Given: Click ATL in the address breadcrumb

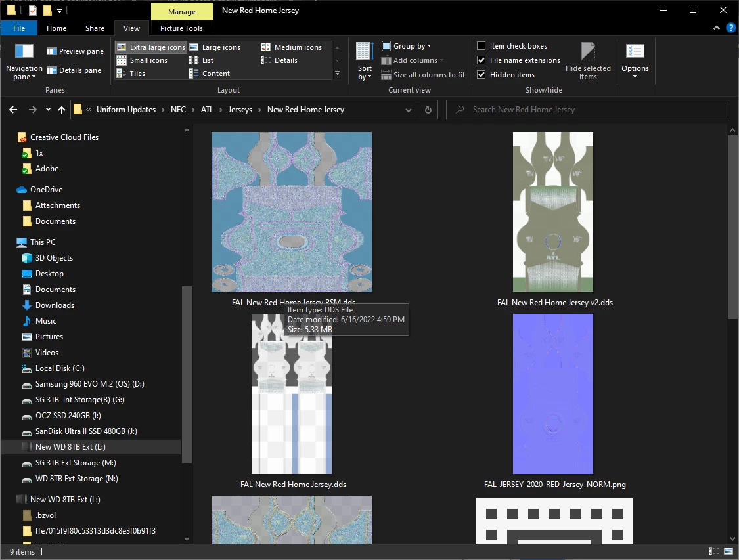Looking at the screenshot, I should point(207,109).
